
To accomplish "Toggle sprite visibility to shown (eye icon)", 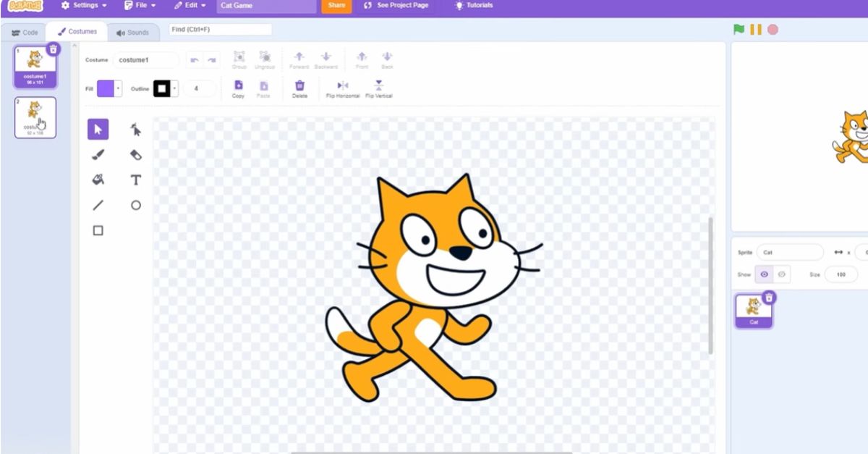I will (764, 274).
